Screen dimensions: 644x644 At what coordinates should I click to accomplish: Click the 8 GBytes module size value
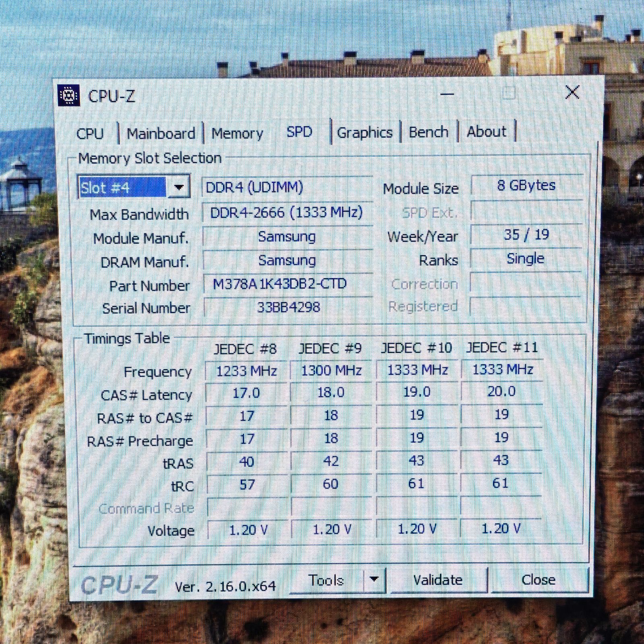[526, 186]
